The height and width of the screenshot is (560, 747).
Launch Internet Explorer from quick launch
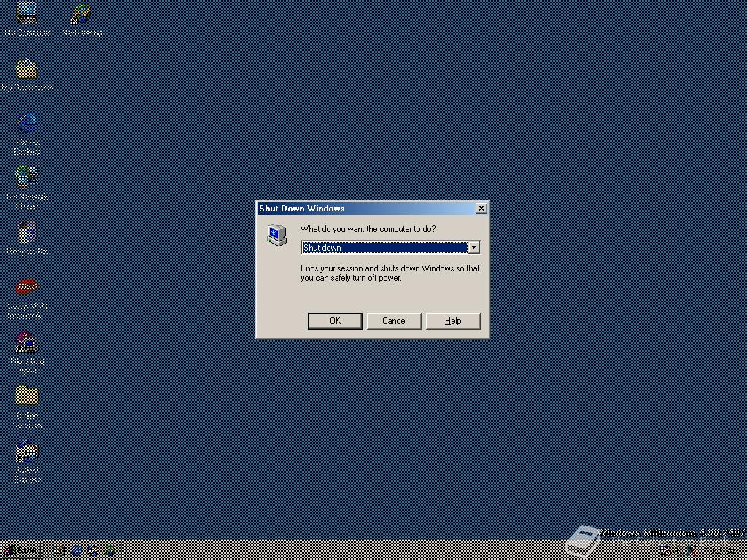(x=76, y=551)
